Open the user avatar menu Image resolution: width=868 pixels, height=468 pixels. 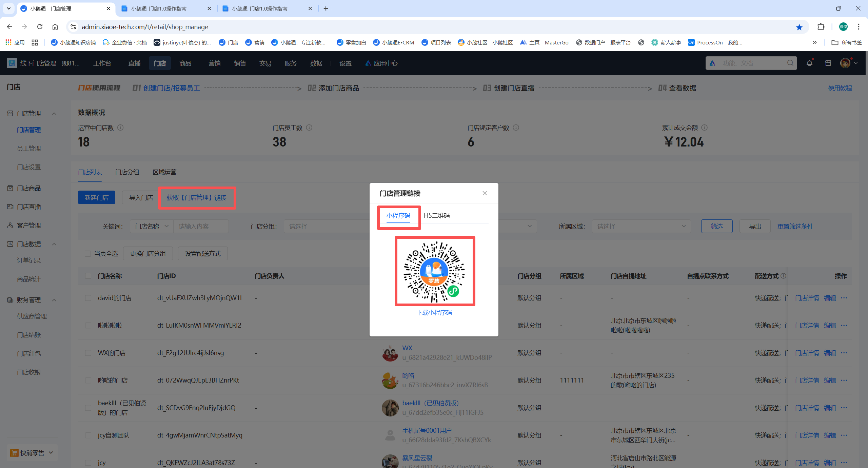click(845, 63)
